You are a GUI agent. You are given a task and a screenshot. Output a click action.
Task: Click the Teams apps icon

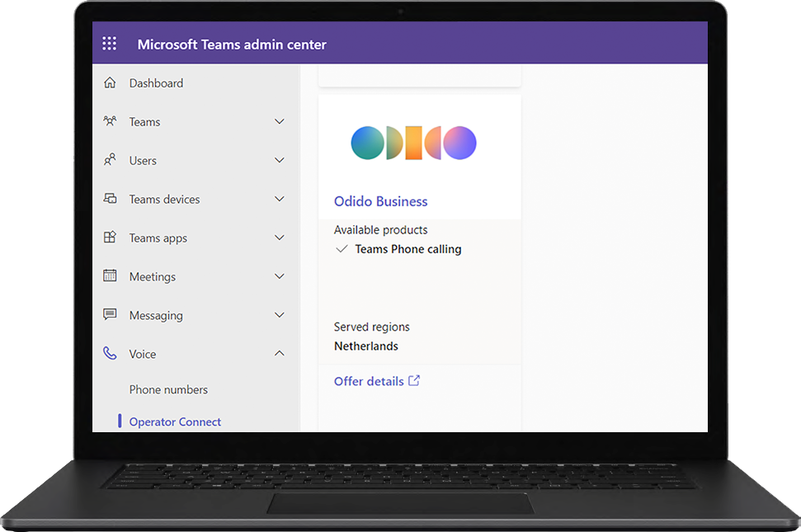(x=110, y=237)
